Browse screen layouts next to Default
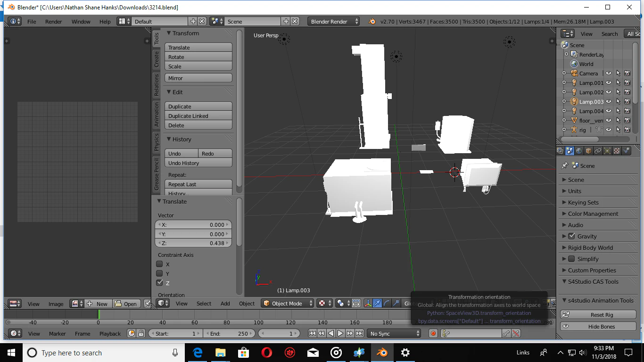The height and width of the screenshot is (362, 644). click(124, 21)
